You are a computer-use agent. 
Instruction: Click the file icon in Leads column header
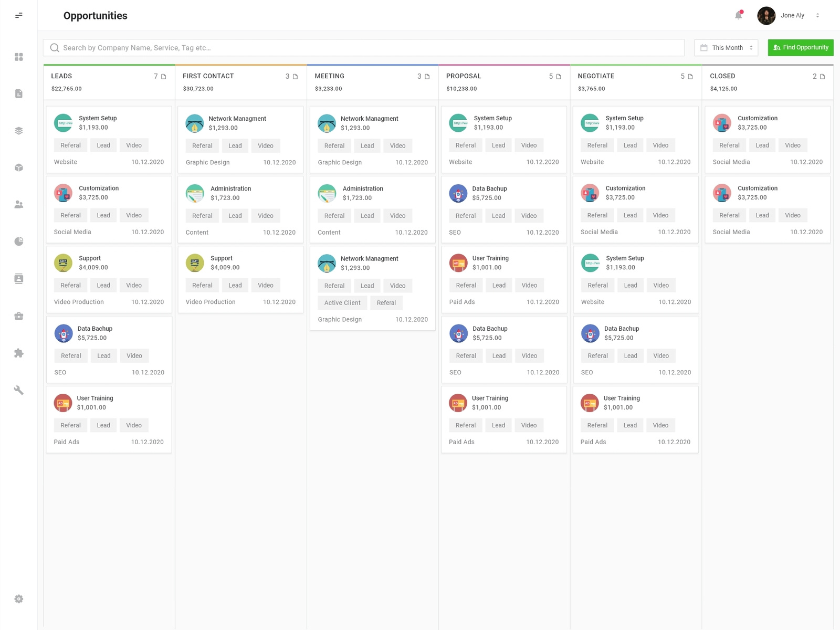click(x=163, y=77)
